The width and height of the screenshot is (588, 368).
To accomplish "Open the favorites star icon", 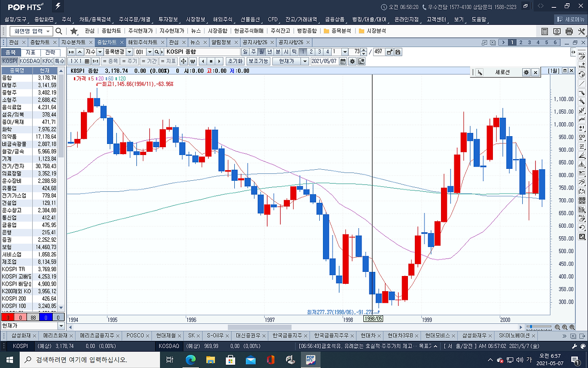I will (74, 31).
